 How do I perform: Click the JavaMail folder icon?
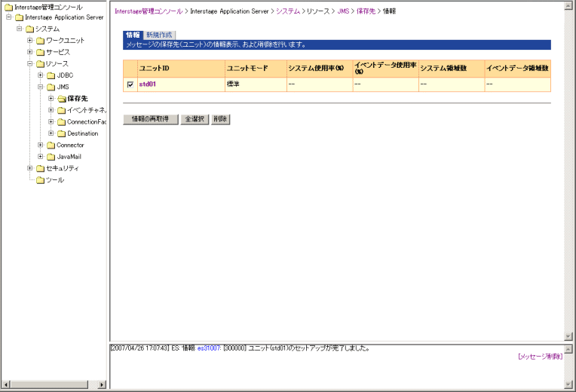tap(51, 157)
